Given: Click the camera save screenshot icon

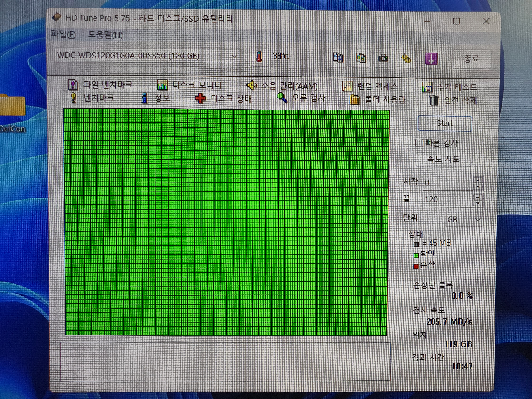Looking at the screenshot, I should pos(383,58).
